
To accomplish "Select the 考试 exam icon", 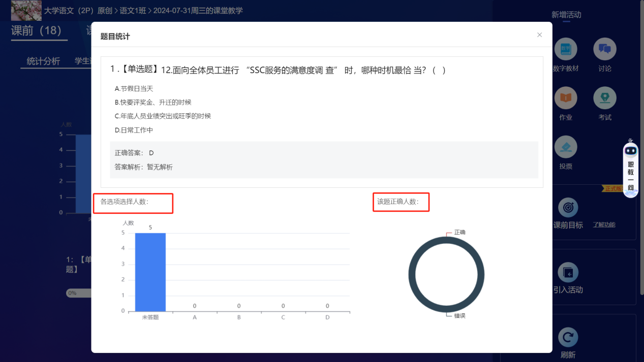I will click(x=604, y=98).
